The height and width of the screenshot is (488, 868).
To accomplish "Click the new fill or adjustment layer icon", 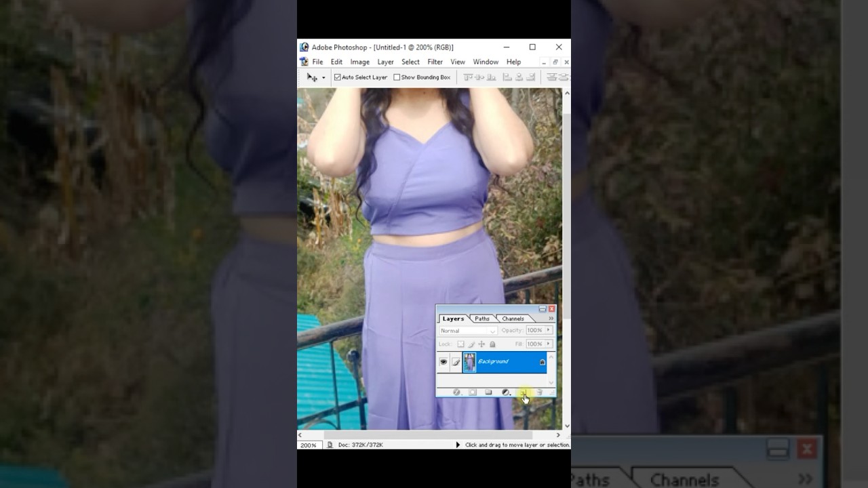I will click(506, 392).
